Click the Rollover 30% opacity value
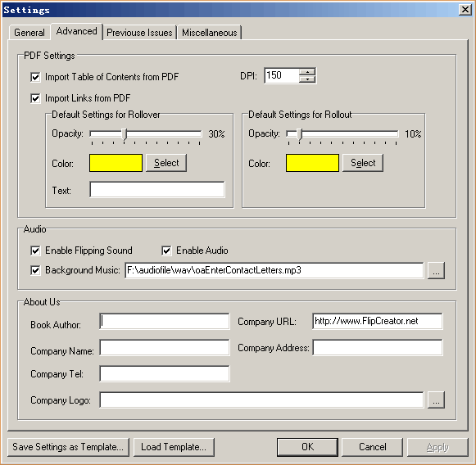476x465 pixels. click(216, 134)
